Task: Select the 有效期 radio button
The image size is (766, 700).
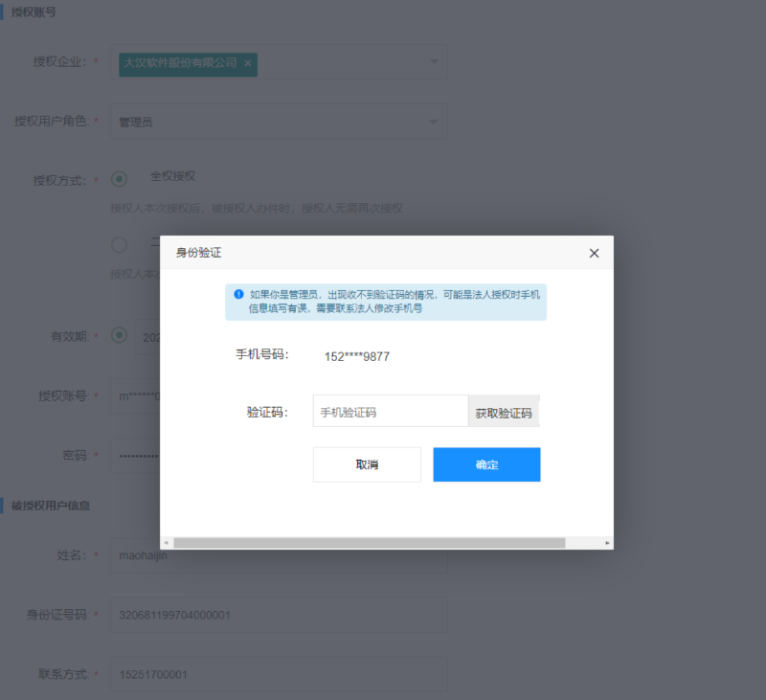Action: click(x=120, y=335)
